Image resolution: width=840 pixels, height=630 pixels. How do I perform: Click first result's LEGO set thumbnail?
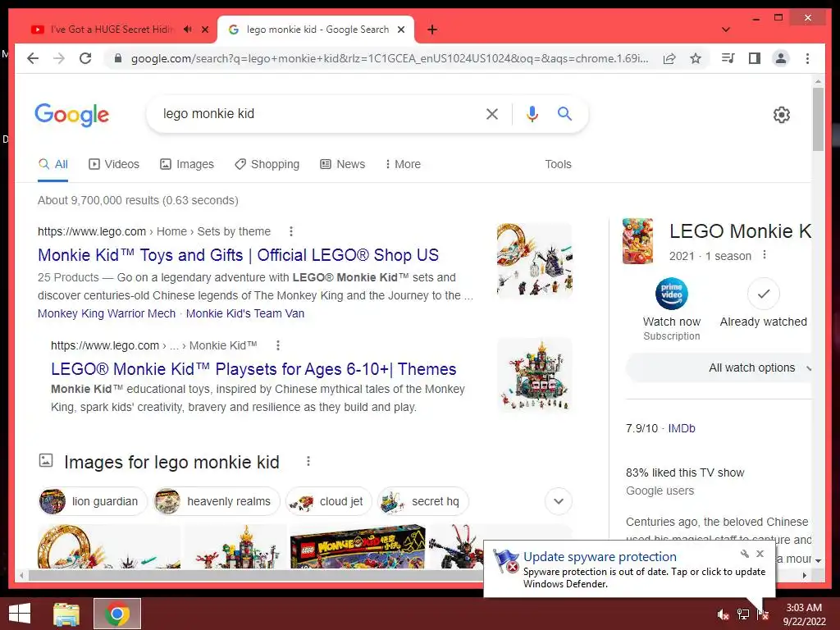535,260
